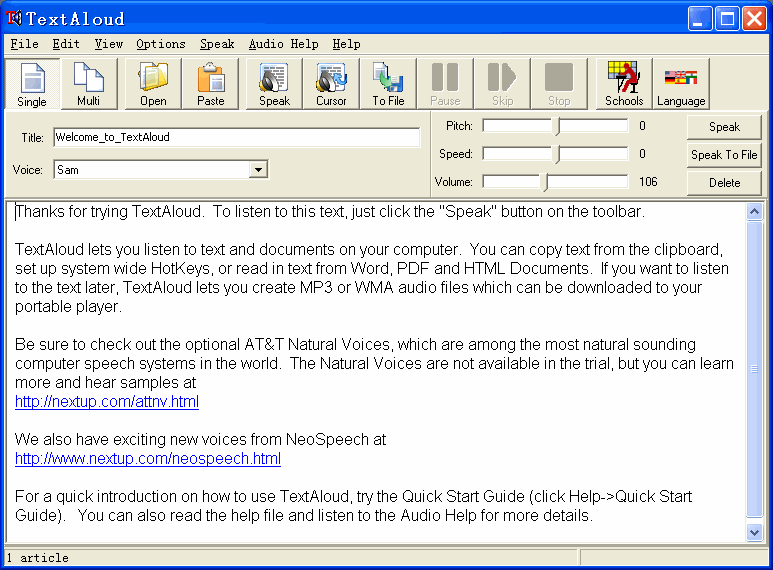The height and width of the screenshot is (570, 773).
Task: Click the vertical scrollbar thumb
Action: point(754,369)
